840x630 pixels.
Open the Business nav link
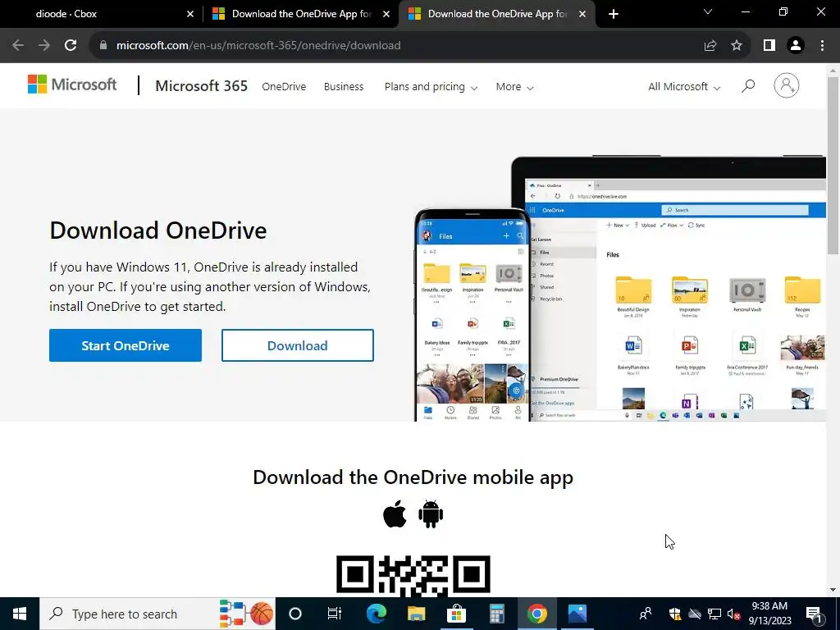[344, 87]
